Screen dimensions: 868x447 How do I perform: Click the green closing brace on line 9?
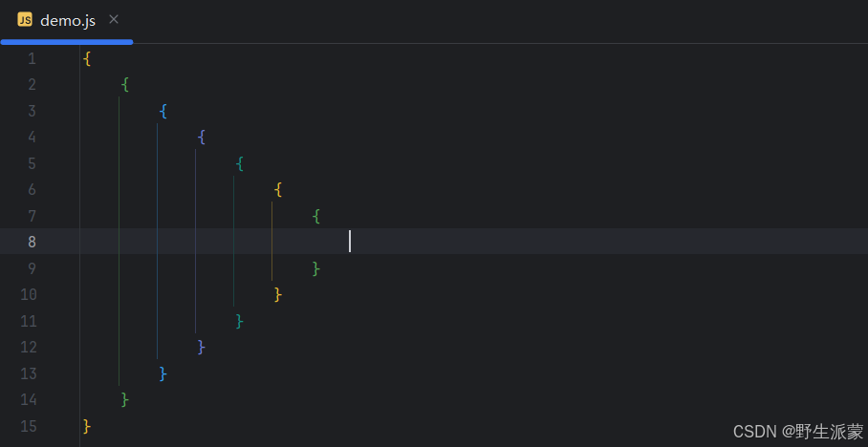[316, 268]
